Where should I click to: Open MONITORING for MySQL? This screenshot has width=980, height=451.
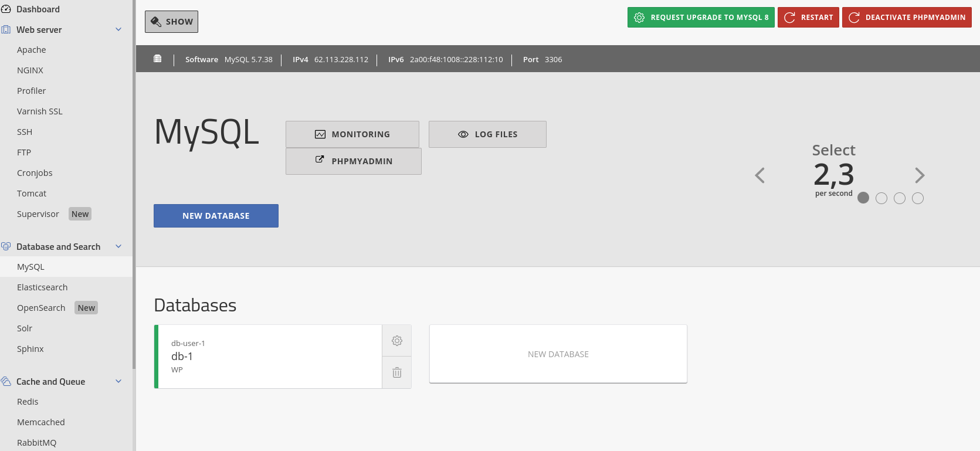coord(352,134)
